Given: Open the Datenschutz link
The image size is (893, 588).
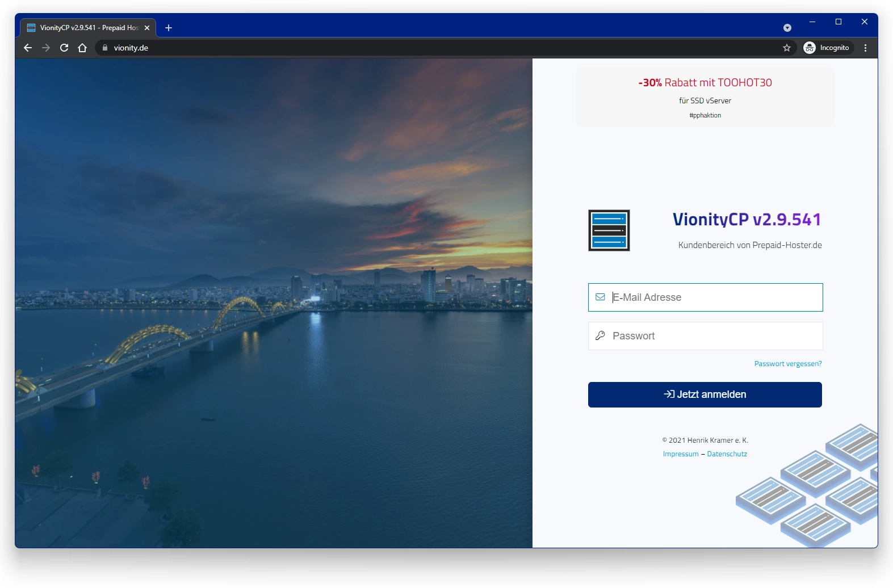Looking at the screenshot, I should [x=727, y=454].
